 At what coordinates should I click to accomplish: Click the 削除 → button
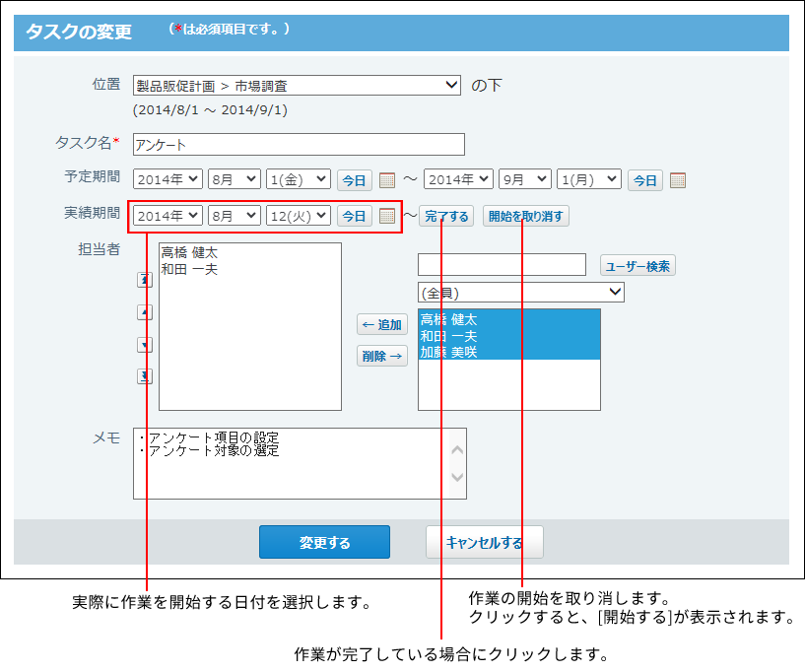tap(382, 356)
